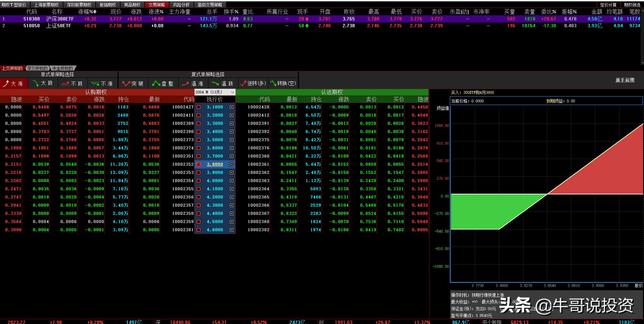Check the put box at strike 3.9000
The height and width of the screenshot is (324, 644).
click(232, 173)
